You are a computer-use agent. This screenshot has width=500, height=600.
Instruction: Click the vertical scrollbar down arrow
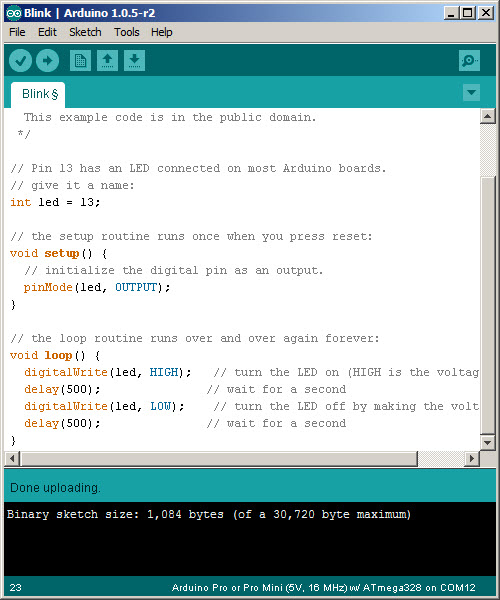(x=488, y=443)
